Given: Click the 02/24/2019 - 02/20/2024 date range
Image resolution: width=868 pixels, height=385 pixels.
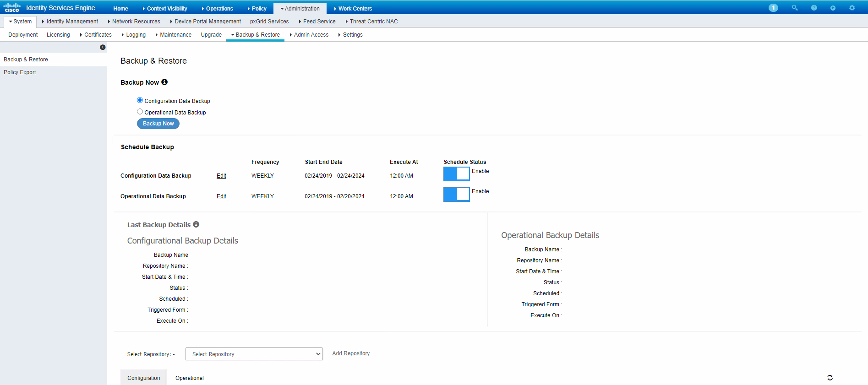Looking at the screenshot, I should (x=334, y=196).
